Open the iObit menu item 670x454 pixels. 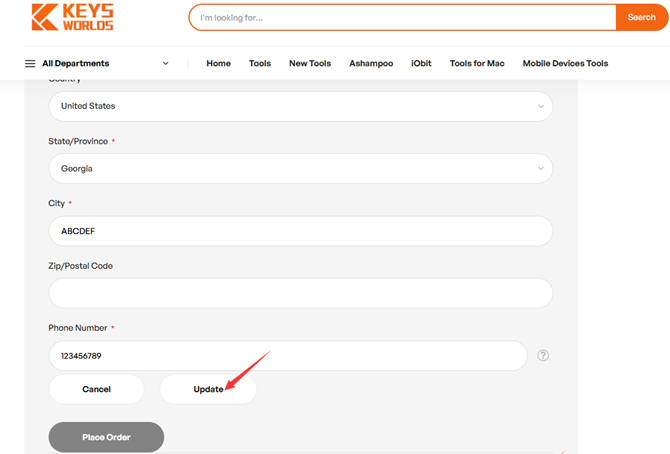pos(421,63)
